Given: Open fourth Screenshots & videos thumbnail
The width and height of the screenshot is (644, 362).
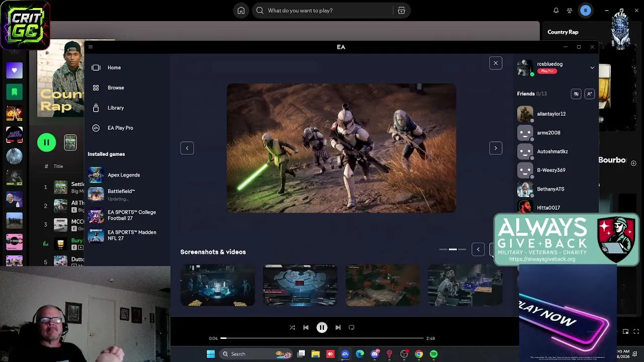Looking at the screenshot, I should 465,285.
